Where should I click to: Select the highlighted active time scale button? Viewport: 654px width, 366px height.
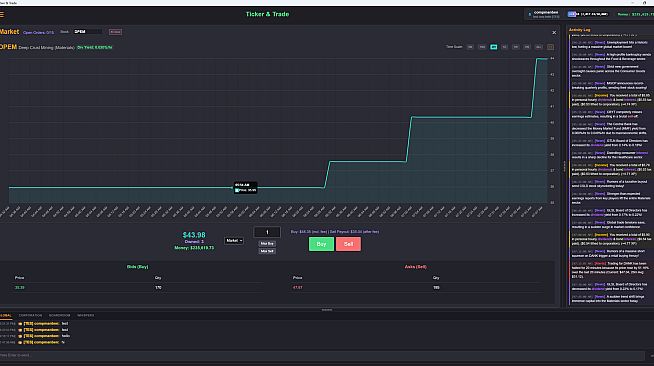[x=493, y=47]
